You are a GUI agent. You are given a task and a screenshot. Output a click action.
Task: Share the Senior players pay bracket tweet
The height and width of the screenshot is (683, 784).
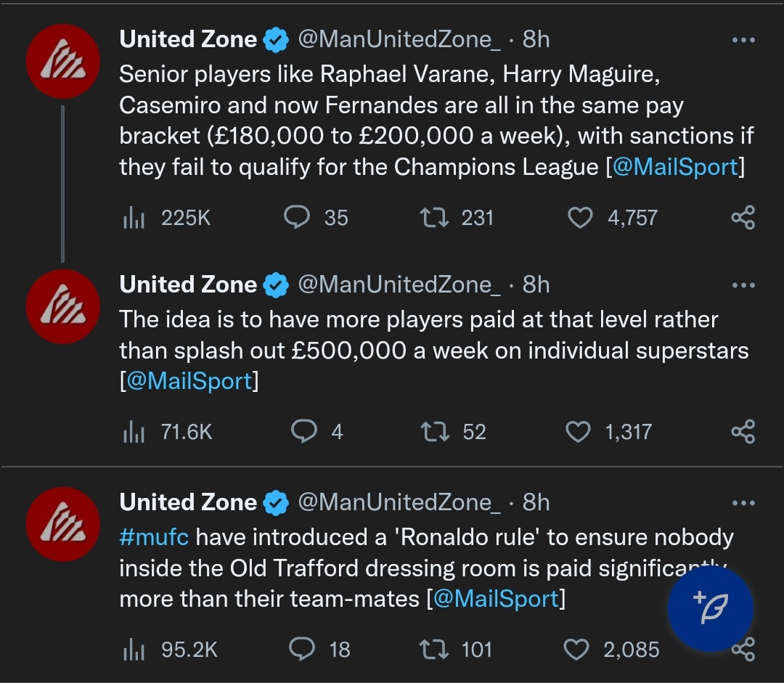tap(743, 218)
